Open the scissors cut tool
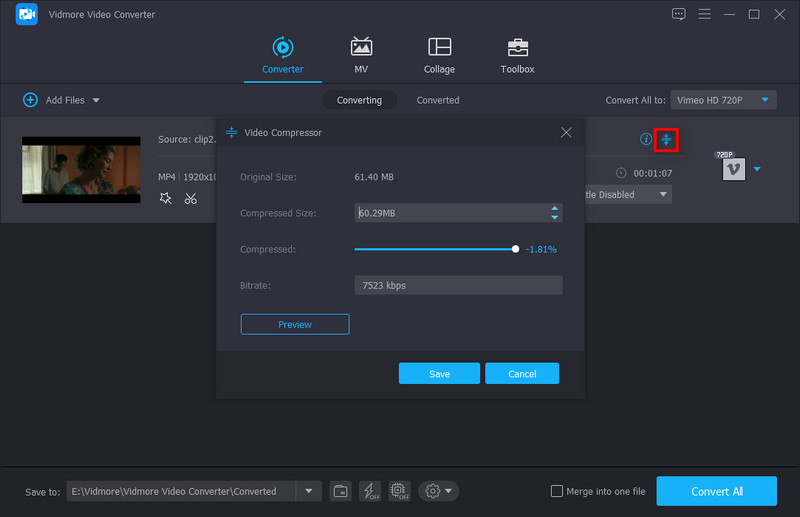Screen dimensions: 800x517 (x=191, y=198)
